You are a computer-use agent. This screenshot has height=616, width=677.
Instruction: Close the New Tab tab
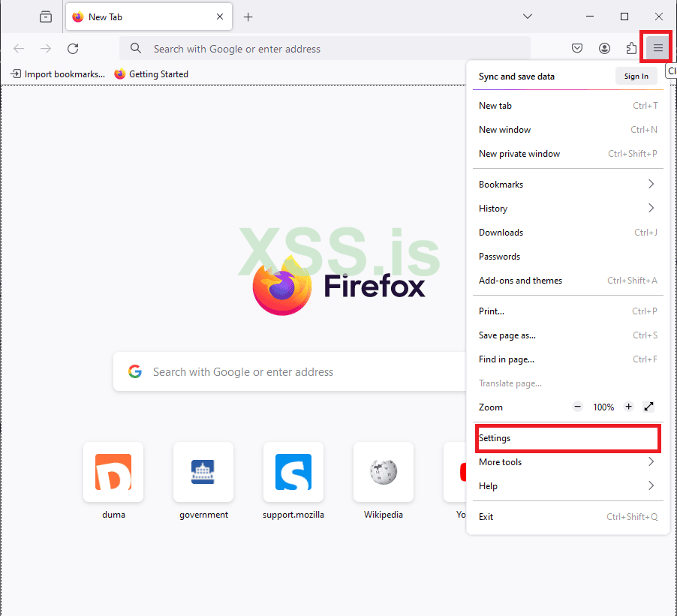pyautogui.click(x=220, y=17)
